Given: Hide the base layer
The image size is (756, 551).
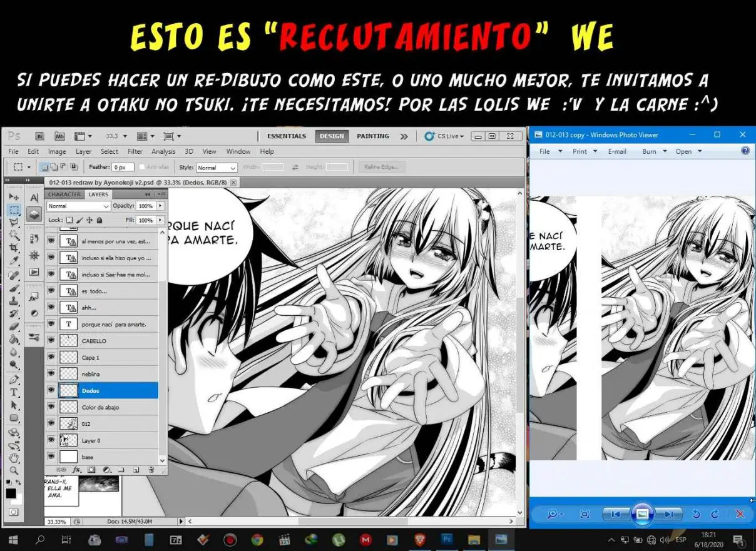Looking at the screenshot, I should (51, 457).
